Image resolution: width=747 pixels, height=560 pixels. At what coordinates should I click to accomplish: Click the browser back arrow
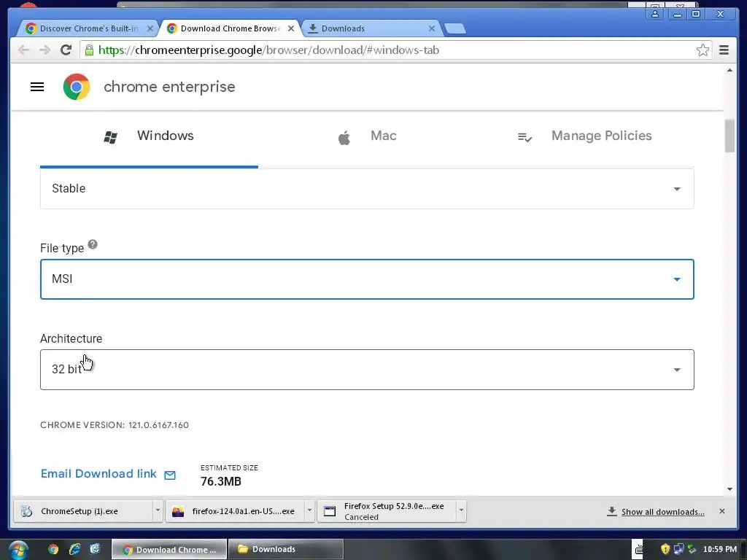pyautogui.click(x=23, y=50)
